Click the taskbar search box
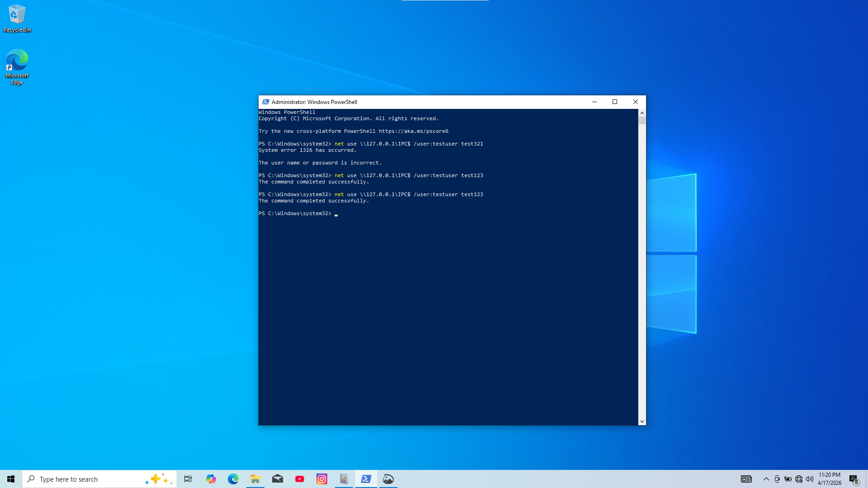Viewport: 868px width, 488px height. 99,479
